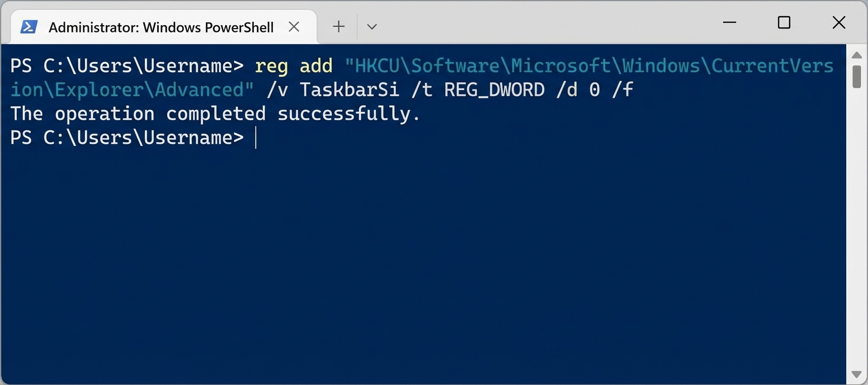Expand the new tab options chevron

371,26
